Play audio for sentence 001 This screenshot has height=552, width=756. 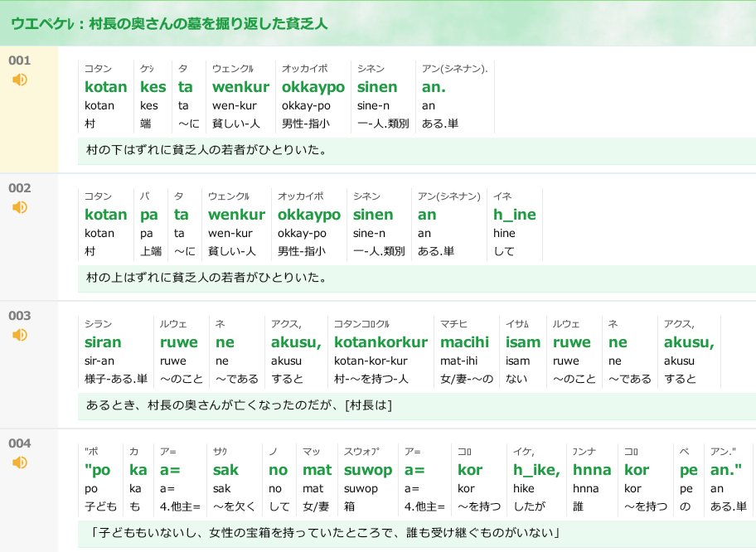click(x=19, y=80)
